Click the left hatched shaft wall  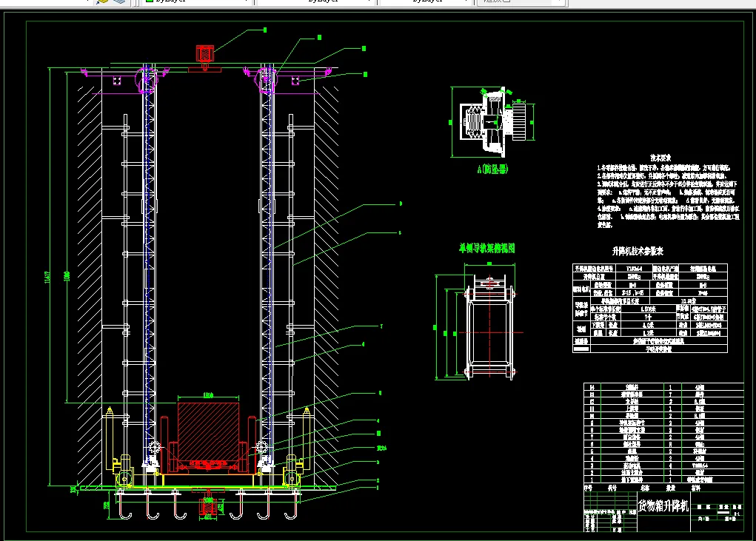coord(90,286)
